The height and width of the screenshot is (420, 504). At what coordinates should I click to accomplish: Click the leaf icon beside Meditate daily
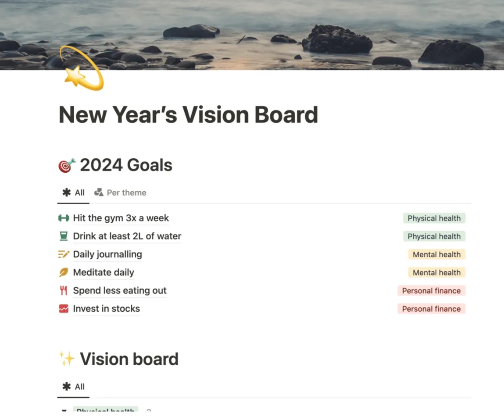64,272
